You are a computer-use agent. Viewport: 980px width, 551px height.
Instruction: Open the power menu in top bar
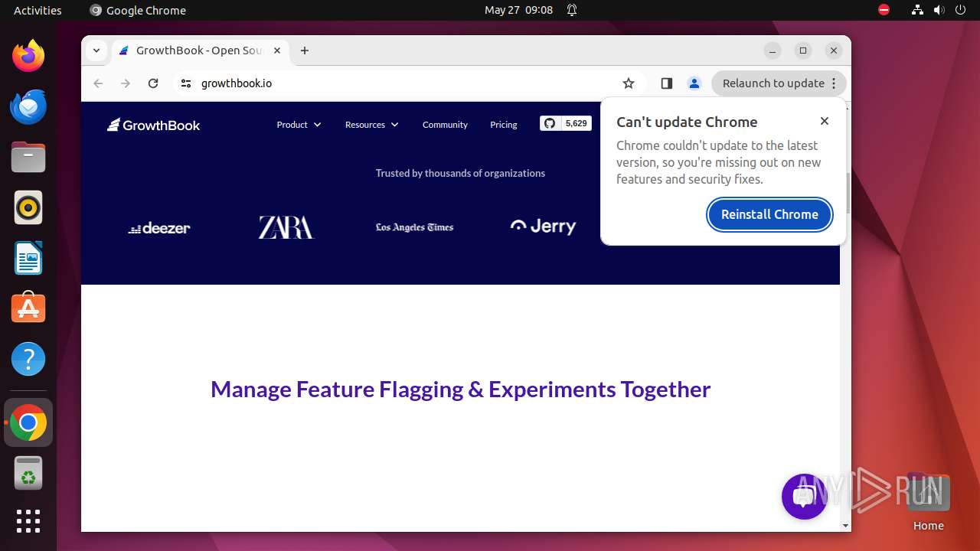pos(960,10)
